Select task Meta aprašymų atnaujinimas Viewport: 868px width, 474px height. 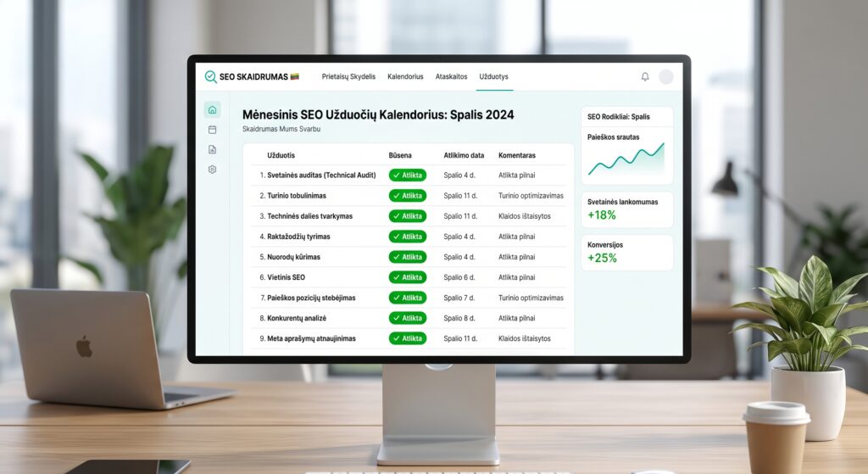tap(311, 338)
